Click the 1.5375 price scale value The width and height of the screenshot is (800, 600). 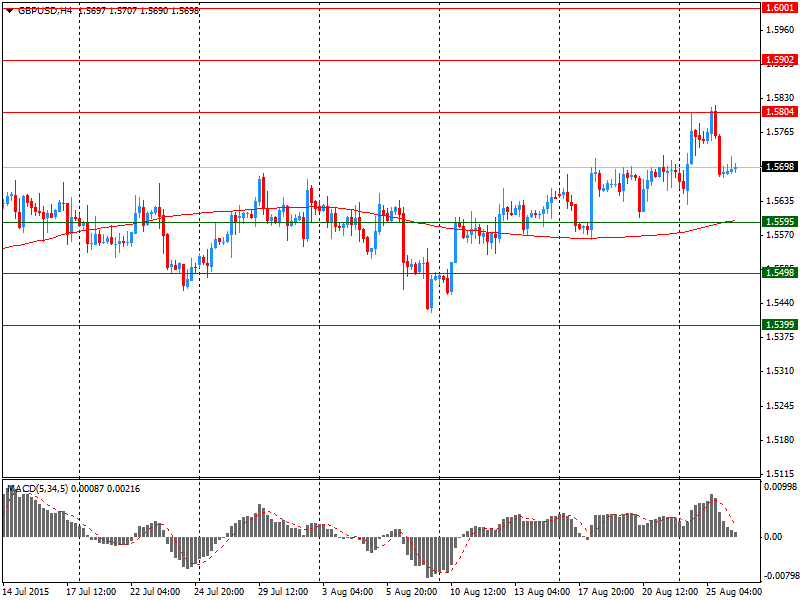780,337
